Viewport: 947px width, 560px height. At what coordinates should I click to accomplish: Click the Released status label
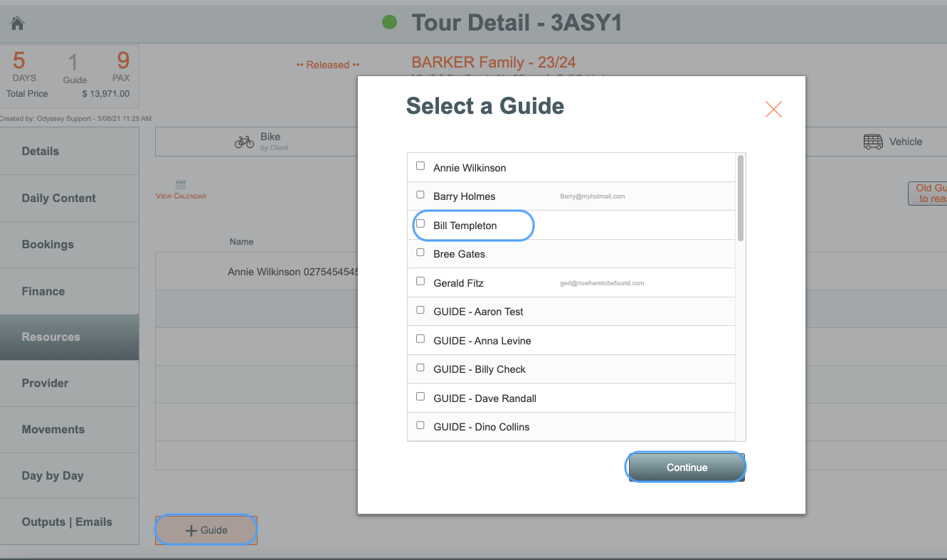327,65
